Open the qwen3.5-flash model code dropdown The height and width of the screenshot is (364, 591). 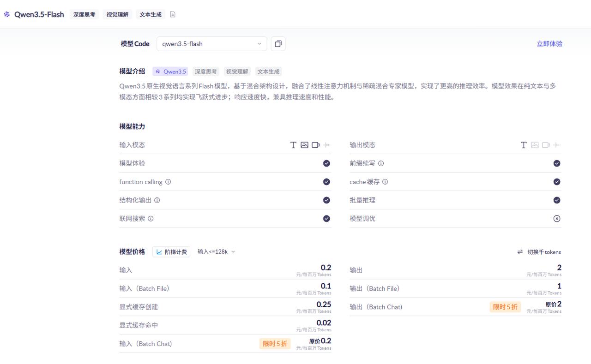tap(211, 44)
